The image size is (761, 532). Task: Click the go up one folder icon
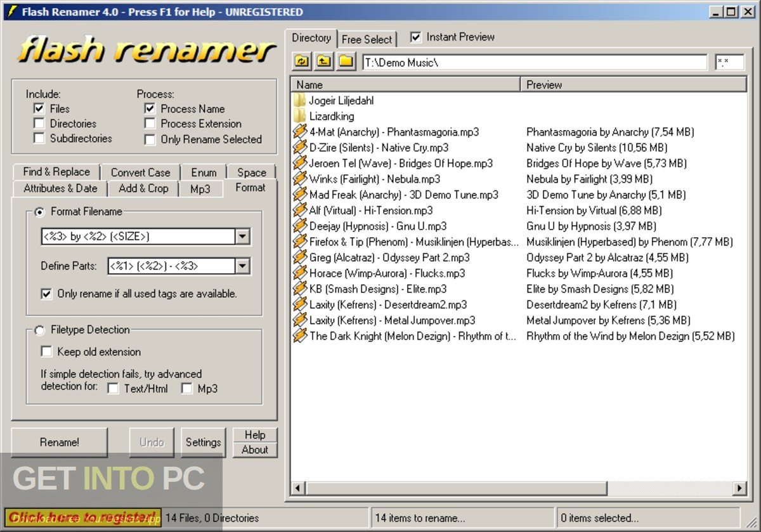tap(323, 62)
